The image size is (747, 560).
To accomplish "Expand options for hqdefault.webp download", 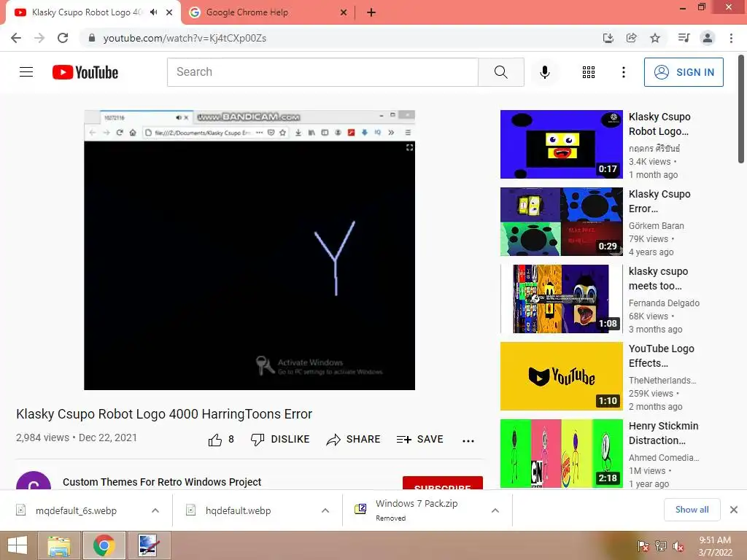I will tap(325, 510).
